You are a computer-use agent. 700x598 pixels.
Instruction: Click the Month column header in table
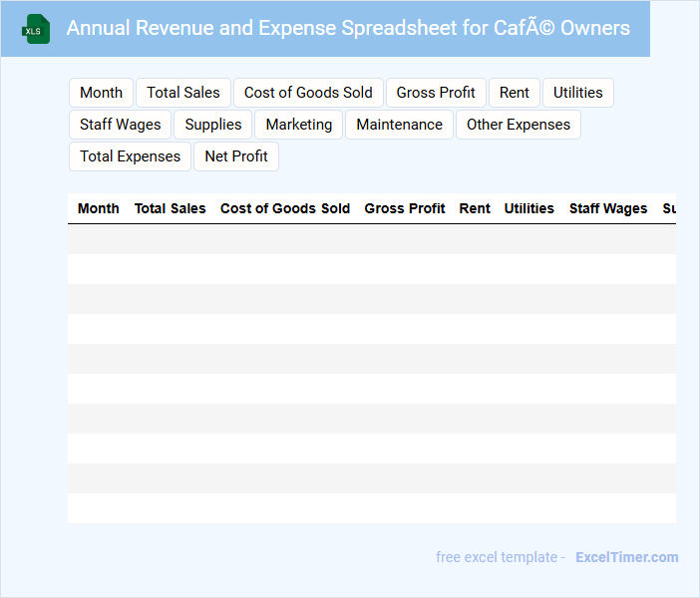pos(98,208)
